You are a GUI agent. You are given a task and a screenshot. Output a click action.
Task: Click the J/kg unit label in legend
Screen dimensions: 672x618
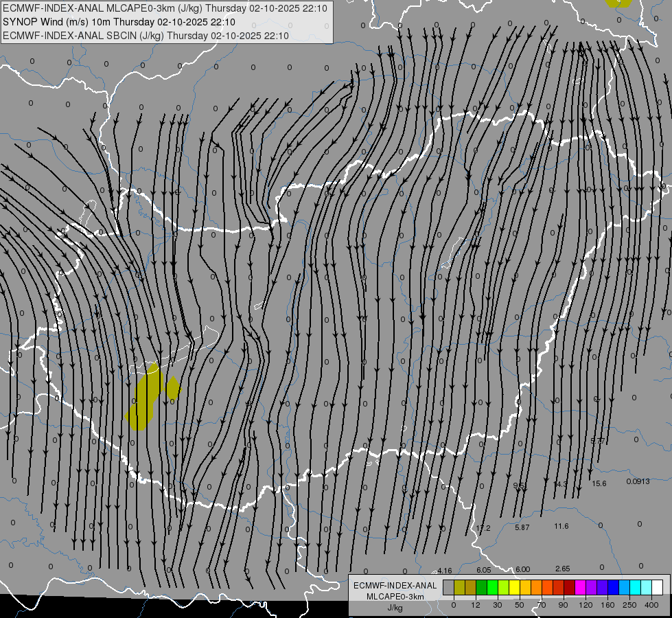click(x=395, y=608)
